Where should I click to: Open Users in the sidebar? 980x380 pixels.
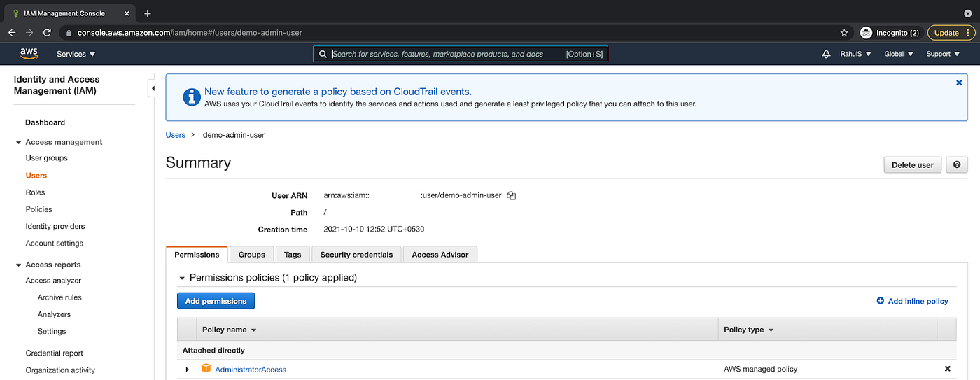(x=36, y=176)
